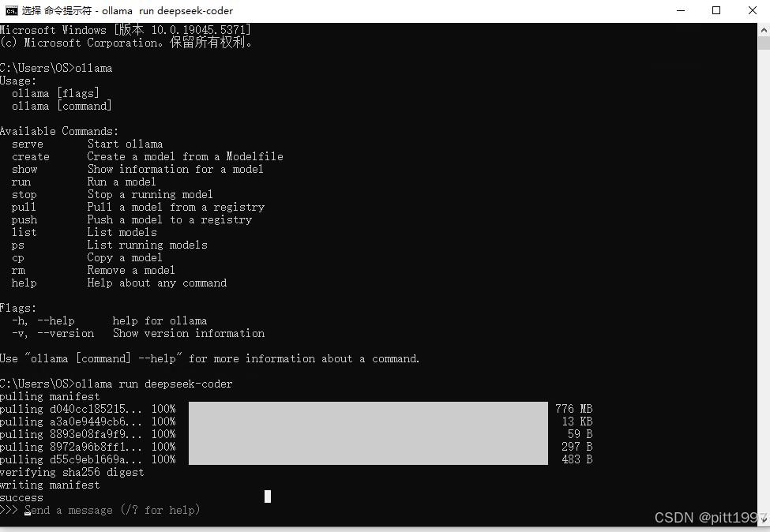Click 'ollama [command]' usage line

(62, 107)
